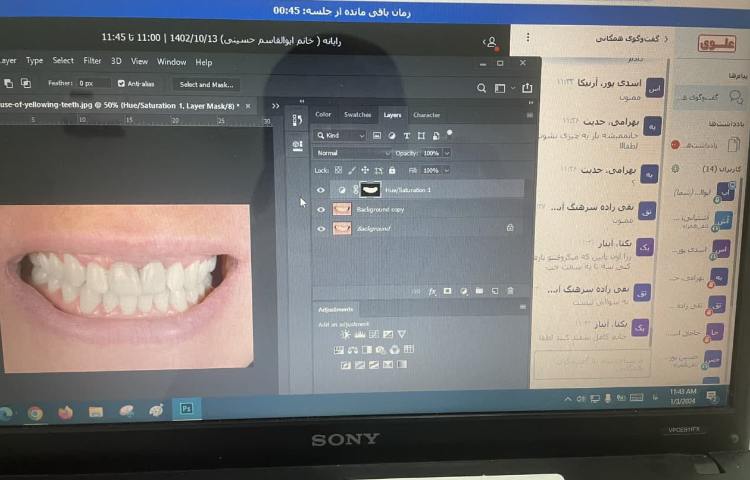The width and height of the screenshot is (750, 480).
Task: Open the Filter menu
Action: click(92, 61)
